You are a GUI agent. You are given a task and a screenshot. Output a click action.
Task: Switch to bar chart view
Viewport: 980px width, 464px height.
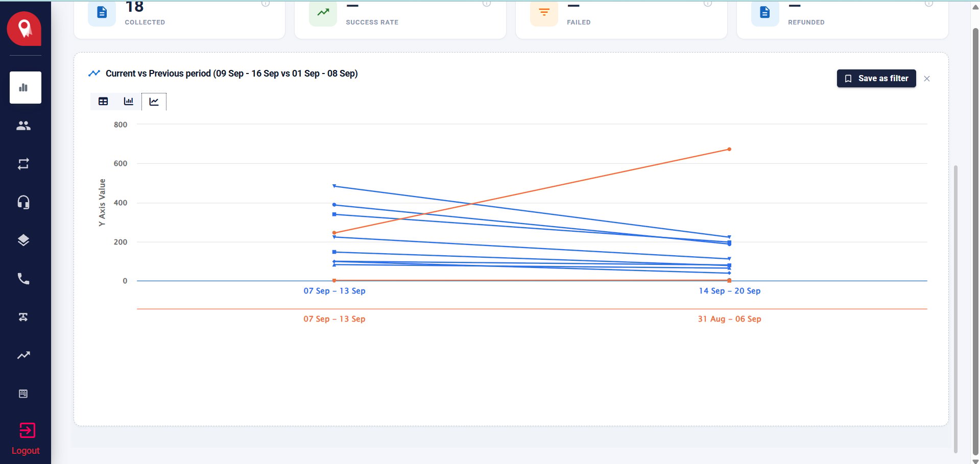129,101
